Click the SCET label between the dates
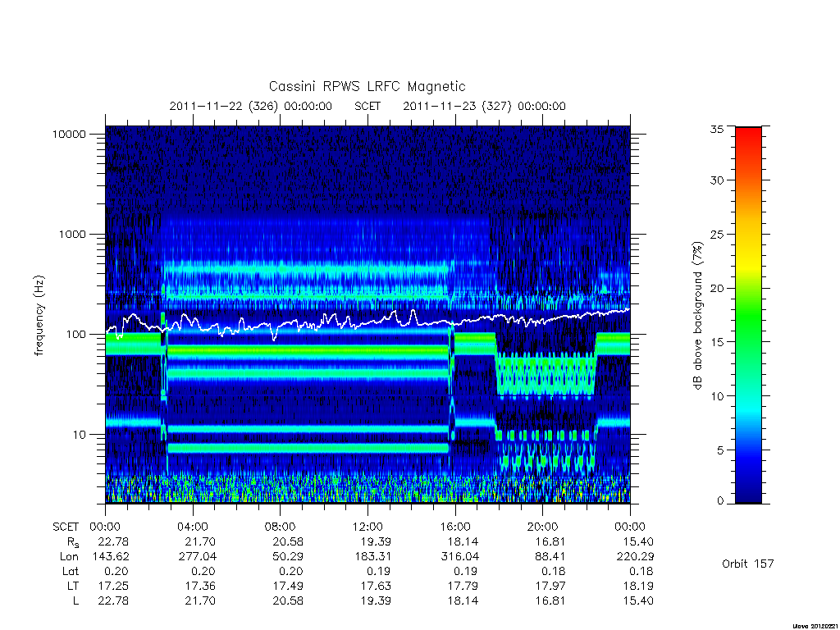The height and width of the screenshot is (630, 840). click(367, 106)
